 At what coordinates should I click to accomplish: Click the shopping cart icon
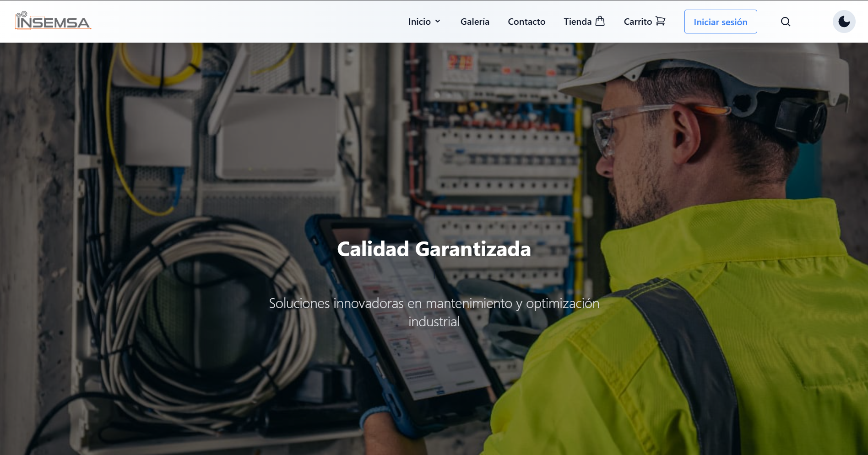(660, 21)
